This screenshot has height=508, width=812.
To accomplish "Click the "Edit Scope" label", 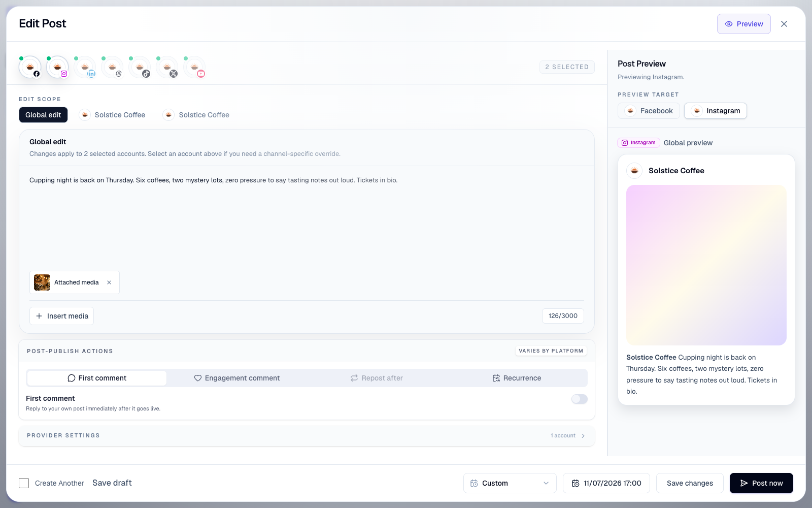I will [x=40, y=99].
